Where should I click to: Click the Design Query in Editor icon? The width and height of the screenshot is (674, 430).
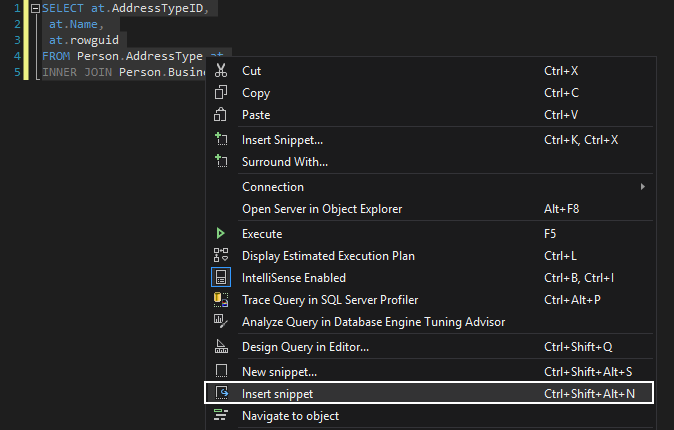[x=222, y=347]
